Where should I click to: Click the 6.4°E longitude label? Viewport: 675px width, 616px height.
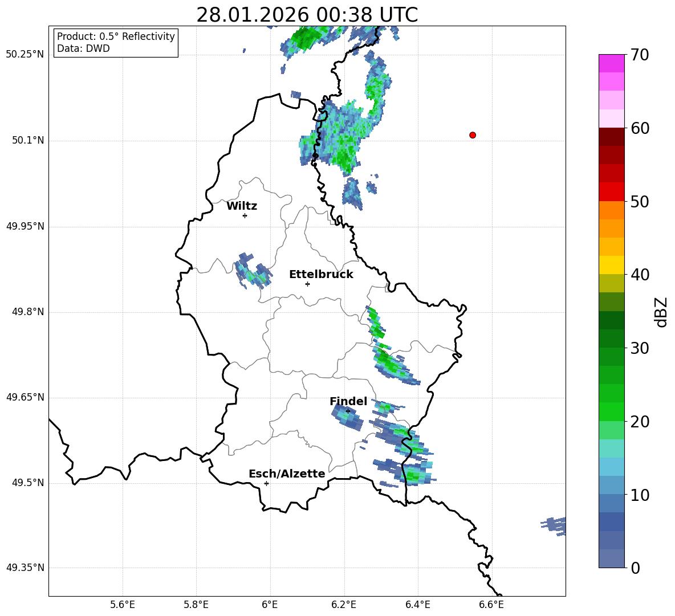417,605
